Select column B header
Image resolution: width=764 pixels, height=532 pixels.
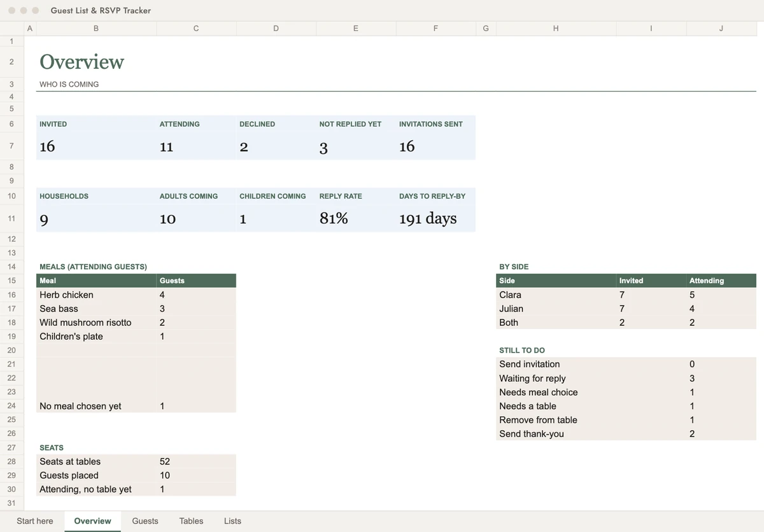click(x=96, y=28)
